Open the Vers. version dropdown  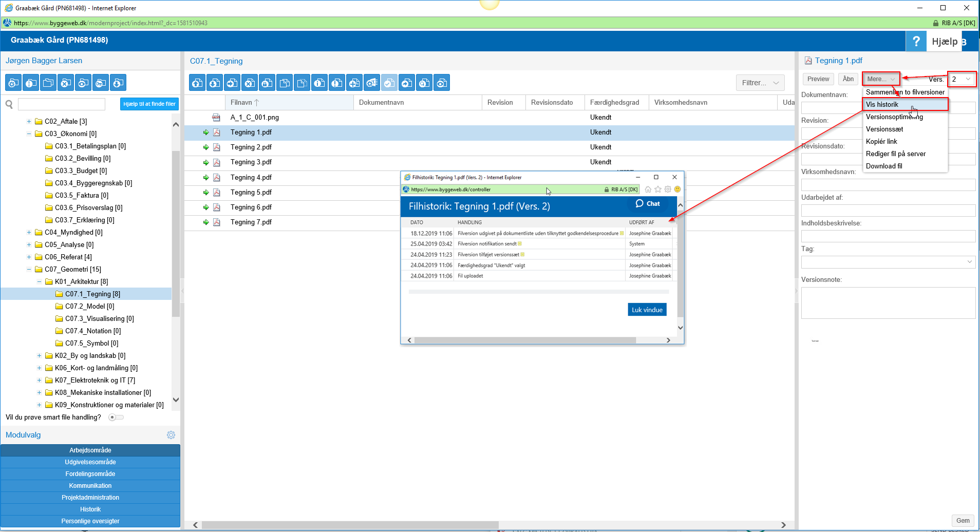961,79
